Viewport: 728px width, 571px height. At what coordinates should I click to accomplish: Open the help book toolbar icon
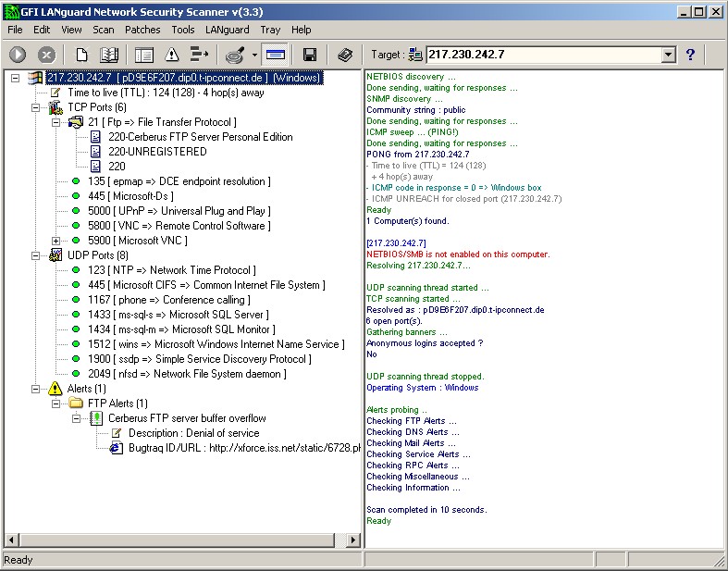coord(345,55)
